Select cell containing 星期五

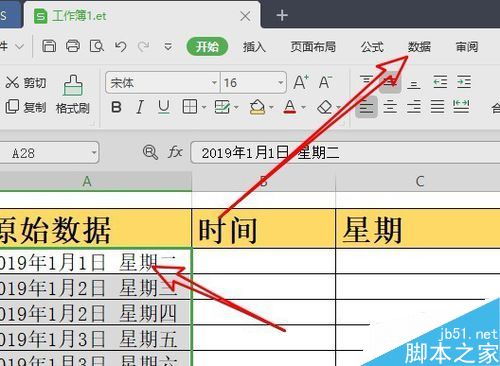click(x=96, y=338)
